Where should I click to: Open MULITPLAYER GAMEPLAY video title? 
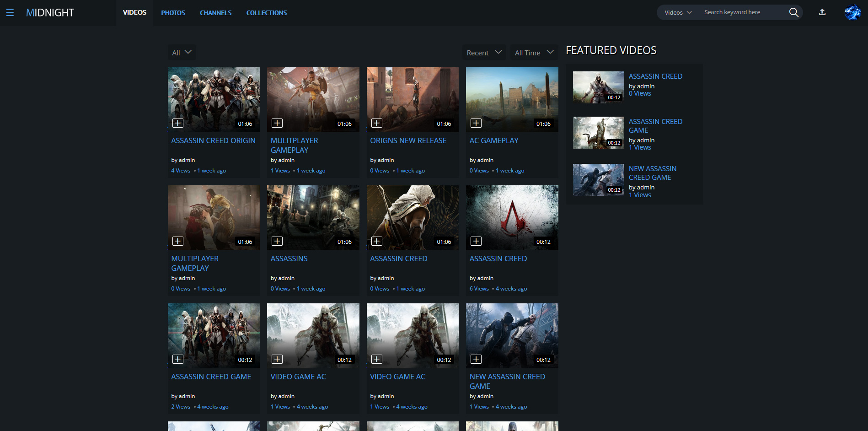(294, 145)
